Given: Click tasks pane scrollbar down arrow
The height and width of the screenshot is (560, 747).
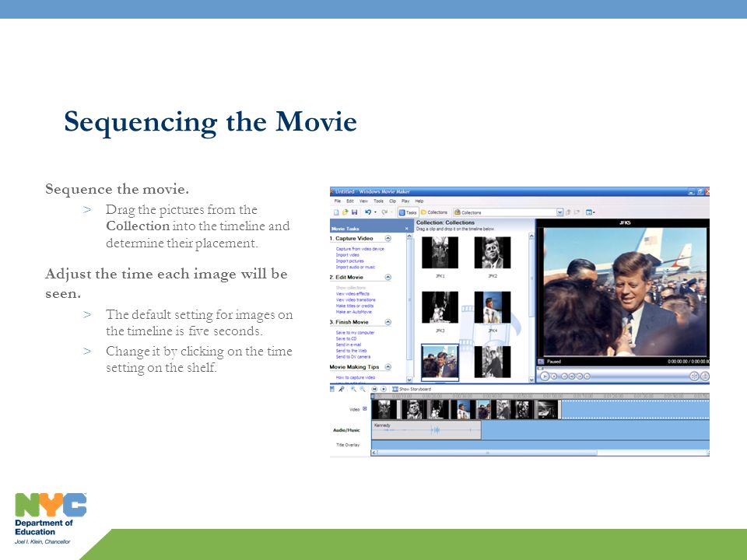Looking at the screenshot, I should [x=409, y=380].
